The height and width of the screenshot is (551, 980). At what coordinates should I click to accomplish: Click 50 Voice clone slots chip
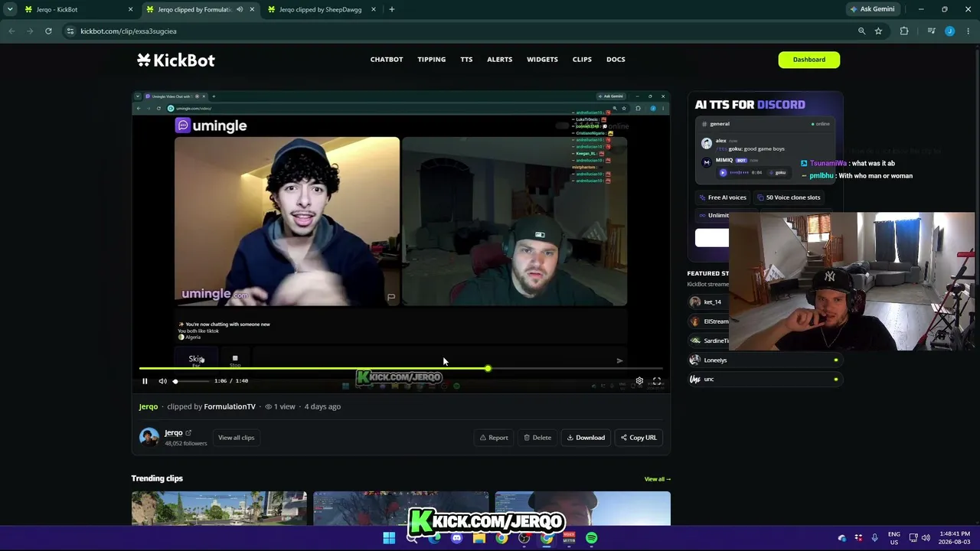(789, 197)
